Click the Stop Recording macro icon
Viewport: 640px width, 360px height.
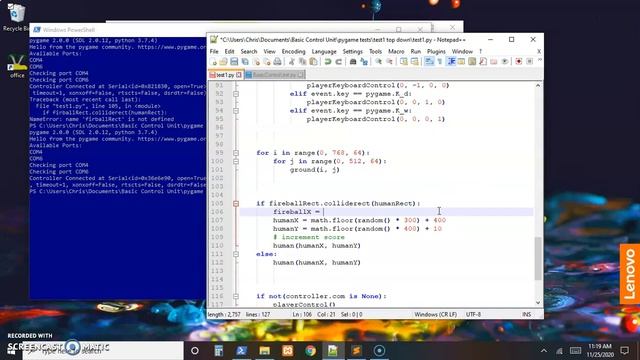pyautogui.click(x=529, y=62)
